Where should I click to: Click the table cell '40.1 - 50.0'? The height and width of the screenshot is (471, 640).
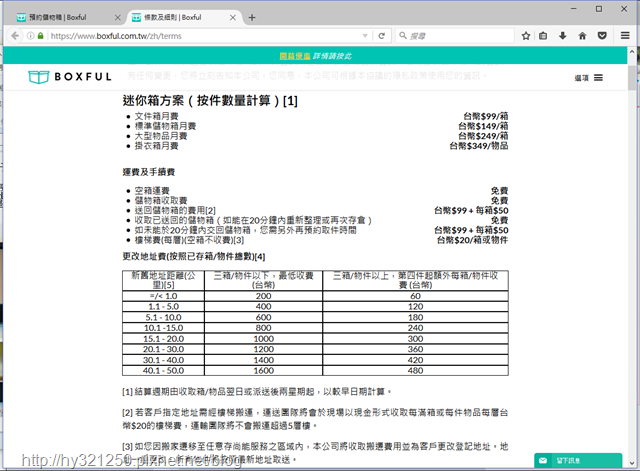coord(163,371)
